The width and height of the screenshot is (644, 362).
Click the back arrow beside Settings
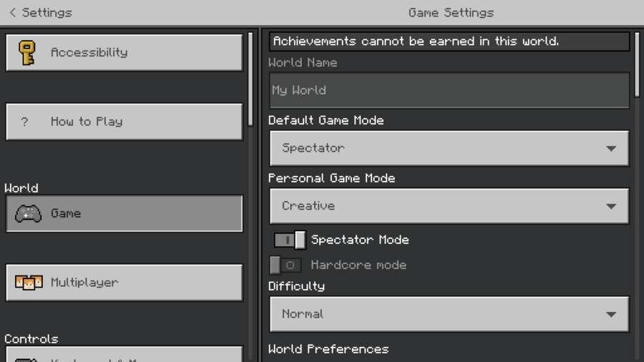[x=12, y=12]
